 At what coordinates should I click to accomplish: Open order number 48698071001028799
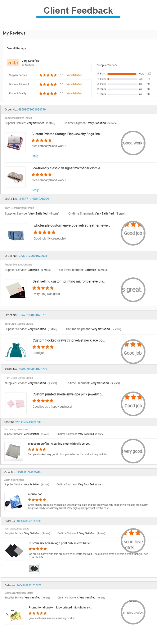point(32,109)
